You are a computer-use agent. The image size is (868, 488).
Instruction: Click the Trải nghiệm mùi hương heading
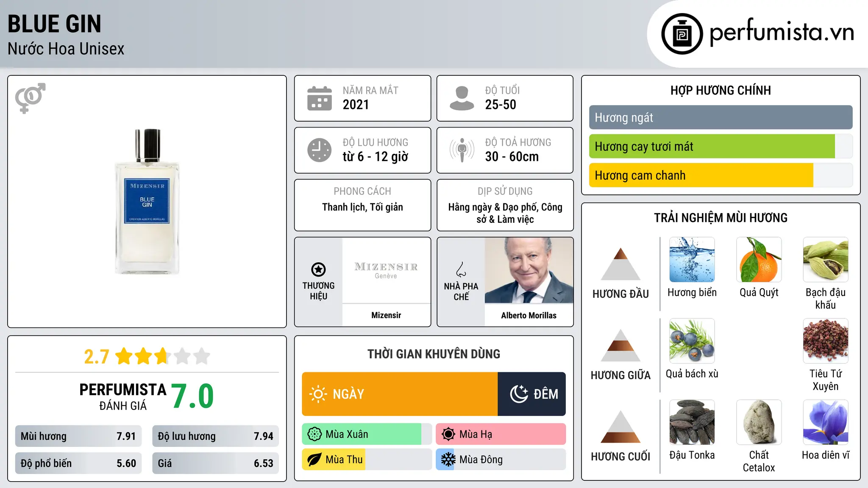721,218
